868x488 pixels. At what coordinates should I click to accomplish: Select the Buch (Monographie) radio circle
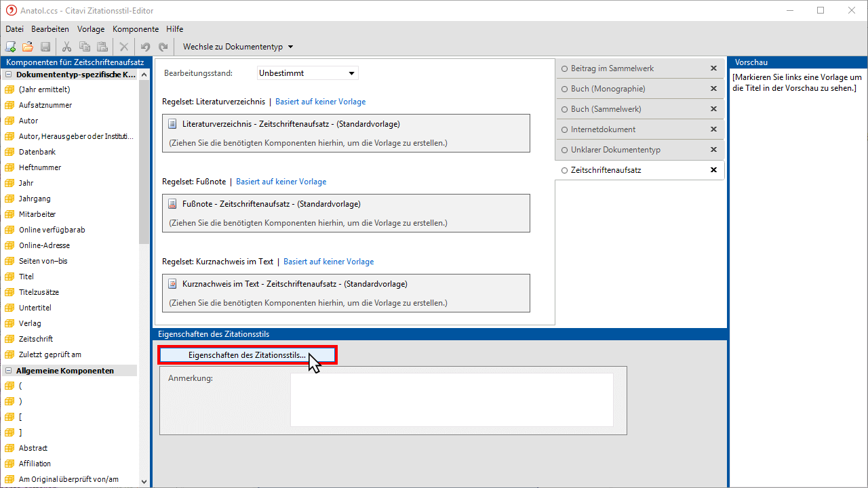564,89
